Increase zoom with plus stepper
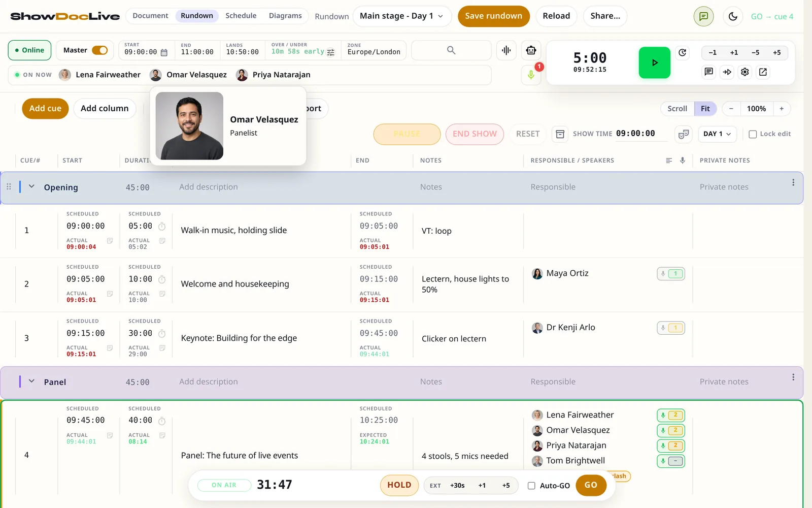This screenshot has width=812, height=508. [x=782, y=109]
